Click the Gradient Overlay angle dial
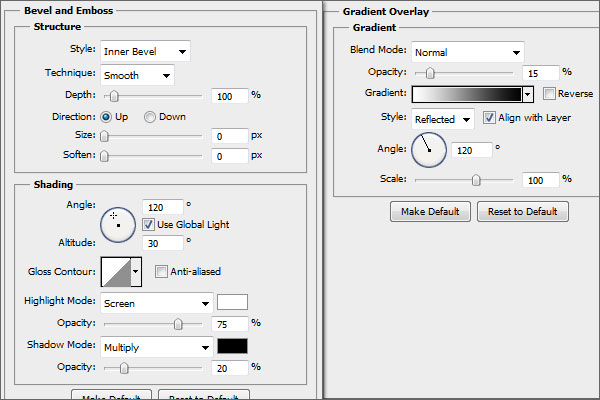The height and width of the screenshot is (400, 600). pyautogui.click(x=428, y=148)
